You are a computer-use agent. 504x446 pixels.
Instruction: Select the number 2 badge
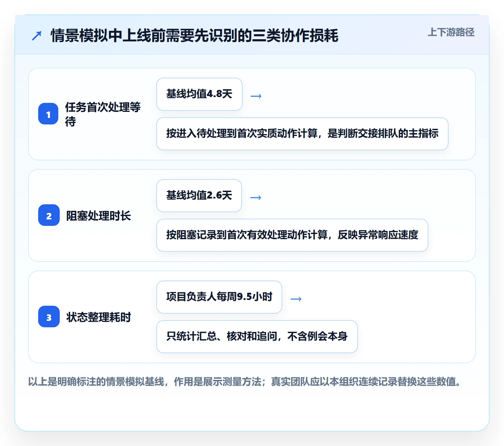49,215
